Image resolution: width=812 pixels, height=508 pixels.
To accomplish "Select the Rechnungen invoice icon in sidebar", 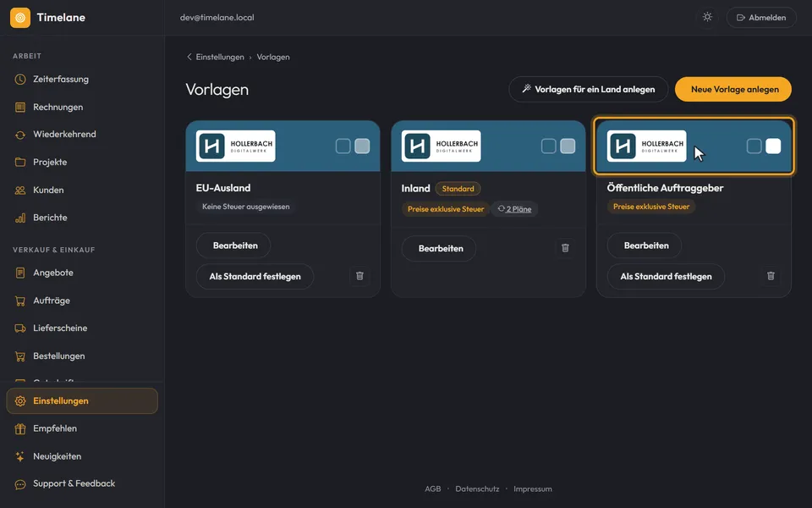I will tap(20, 108).
